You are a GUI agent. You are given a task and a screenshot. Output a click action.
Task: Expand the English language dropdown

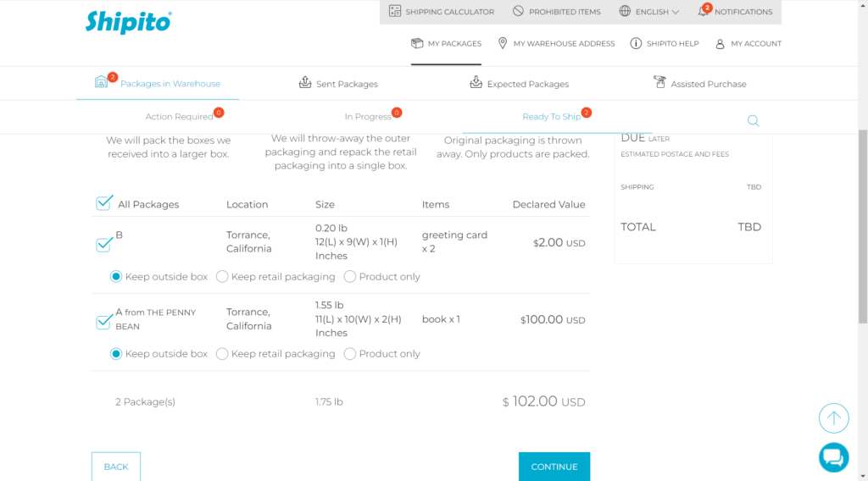[x=649, y=12]
